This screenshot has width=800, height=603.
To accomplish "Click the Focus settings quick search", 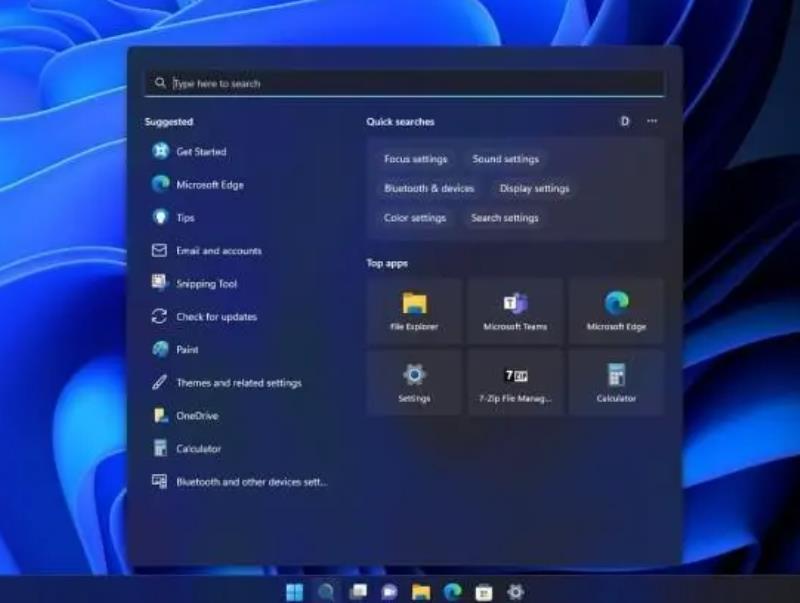I will coord(415,159).
